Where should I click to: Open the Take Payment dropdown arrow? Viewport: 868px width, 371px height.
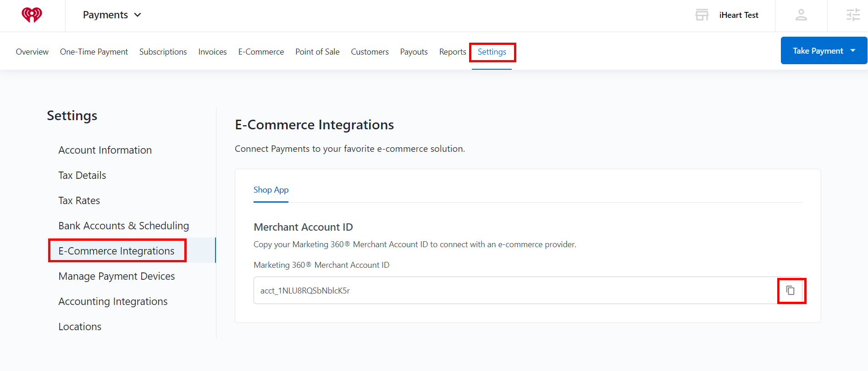[x=853, y=50]
